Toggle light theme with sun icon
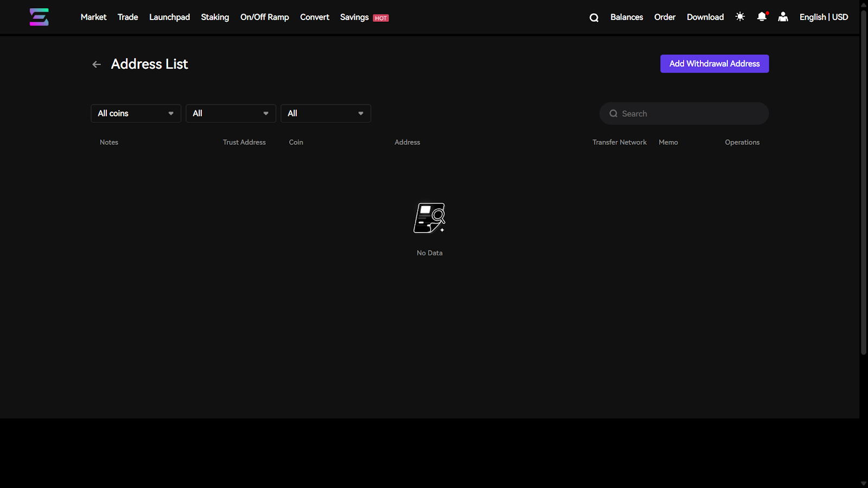This screenshot has width=868, height=488. pos(740,17)
